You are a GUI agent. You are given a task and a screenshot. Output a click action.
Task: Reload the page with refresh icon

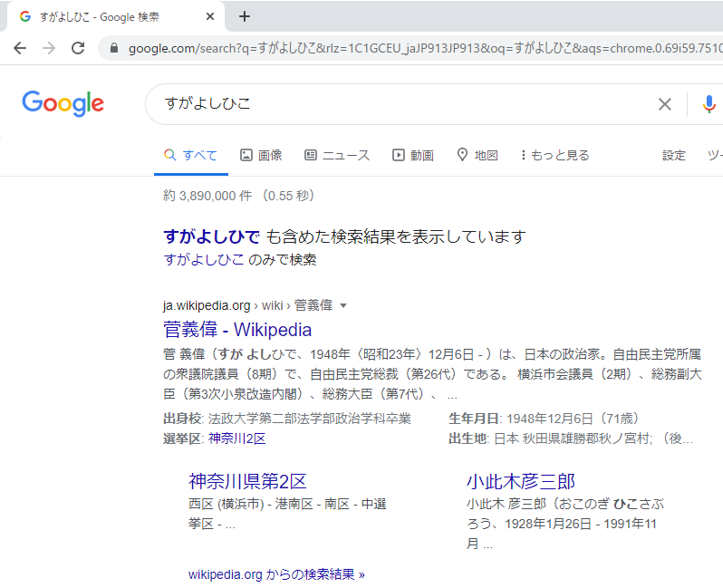click(x=78, y=48)
